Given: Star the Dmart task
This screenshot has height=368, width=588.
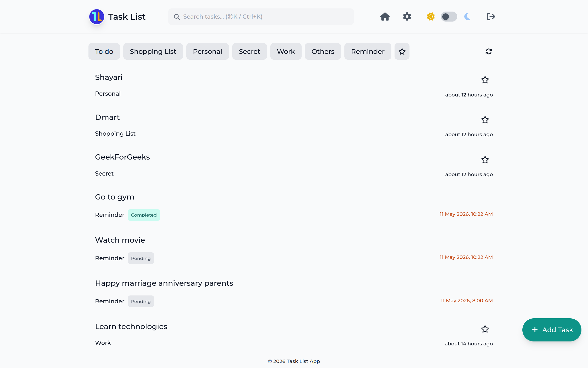Looking at the screenshot, I should tap(485, 120).
